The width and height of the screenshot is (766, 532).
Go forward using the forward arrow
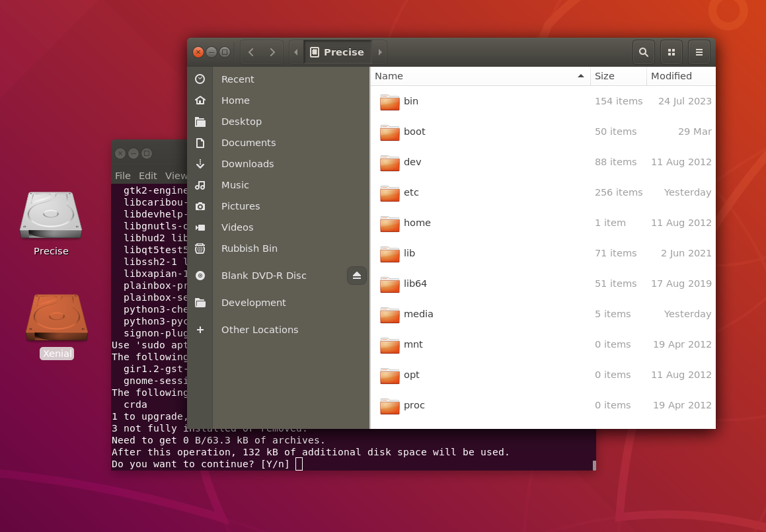tap(272, 52)
